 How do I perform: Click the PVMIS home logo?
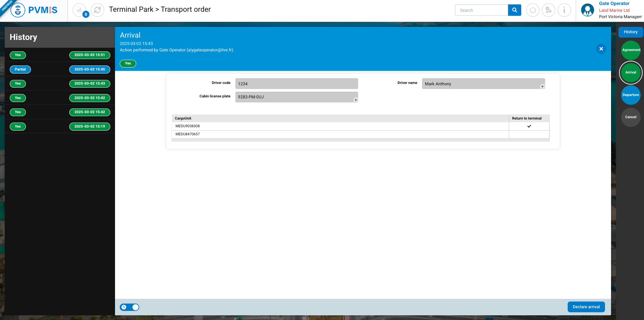pos(34,10)
